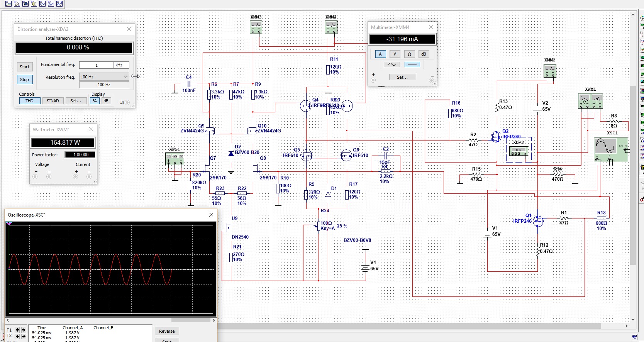Click the XWM1 wattmeter symbol on schematic
The image size is (644, 342).
[590, 101]
